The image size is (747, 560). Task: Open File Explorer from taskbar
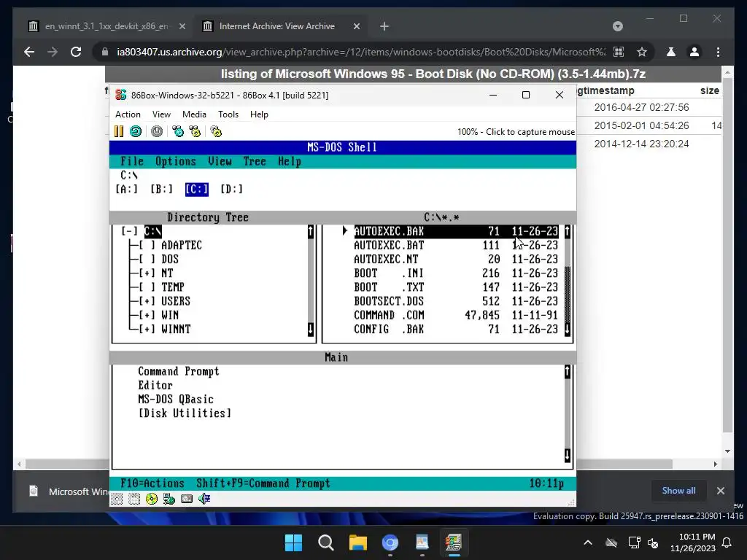coord(357,542)
